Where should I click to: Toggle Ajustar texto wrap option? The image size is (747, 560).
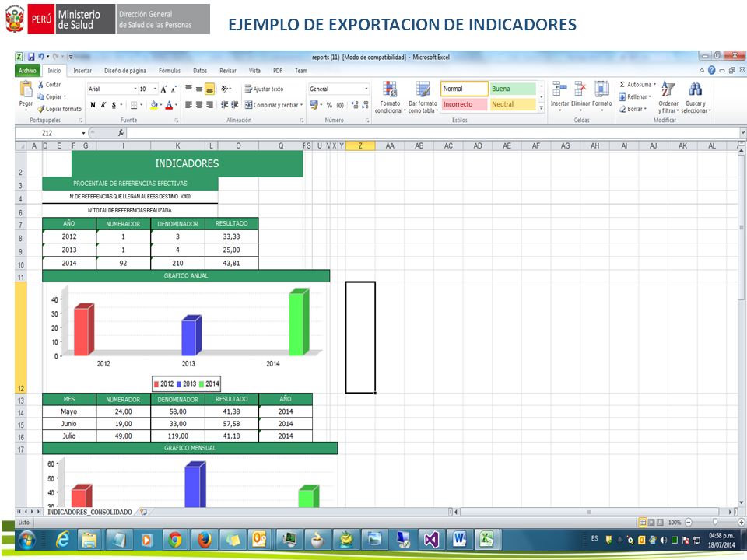264,89
